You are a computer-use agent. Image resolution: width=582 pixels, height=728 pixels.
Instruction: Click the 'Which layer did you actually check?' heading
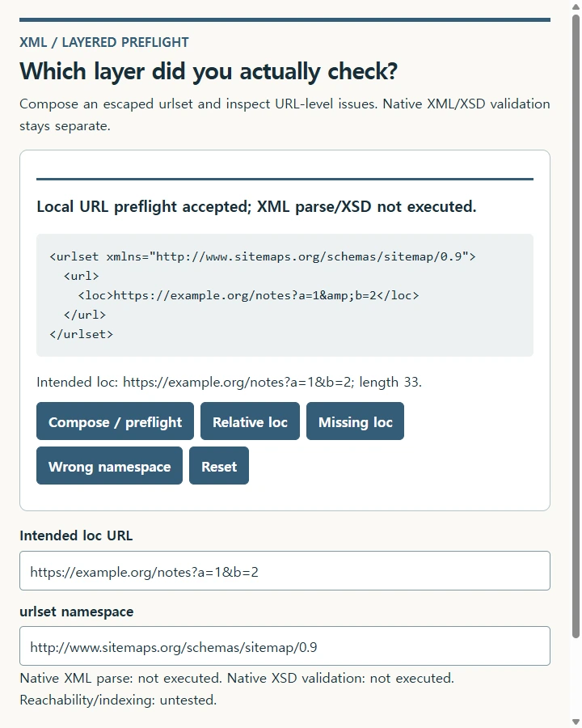point(209,71)
